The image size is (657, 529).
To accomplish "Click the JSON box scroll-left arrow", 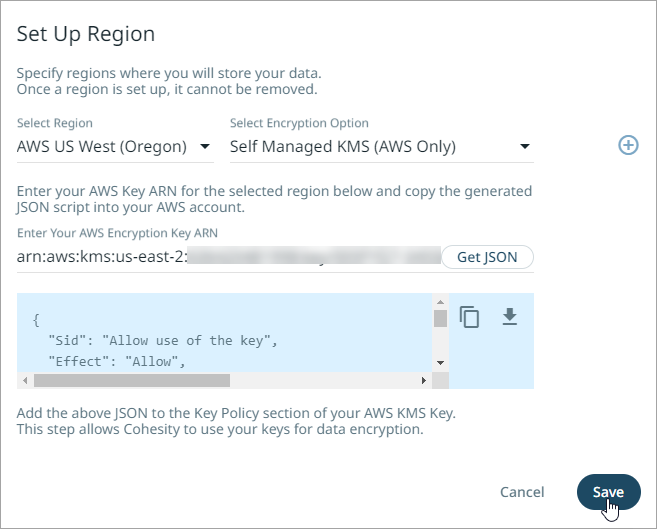I will point(26,380).
